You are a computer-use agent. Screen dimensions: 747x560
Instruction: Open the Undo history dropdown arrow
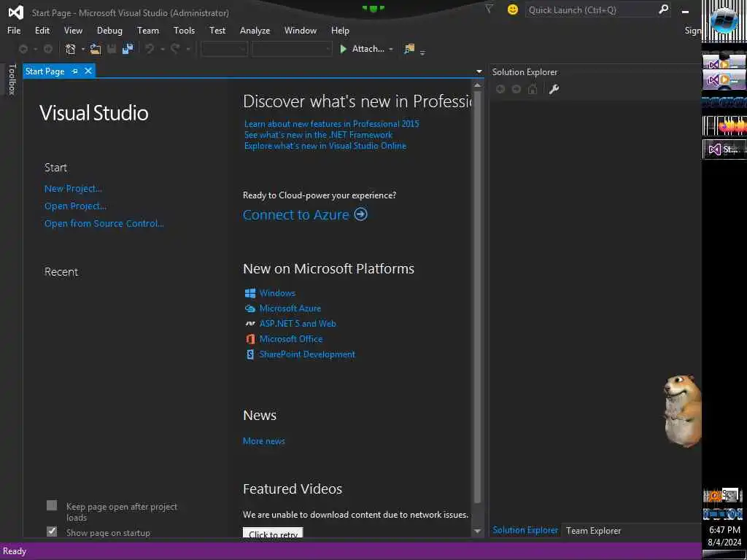162,49
